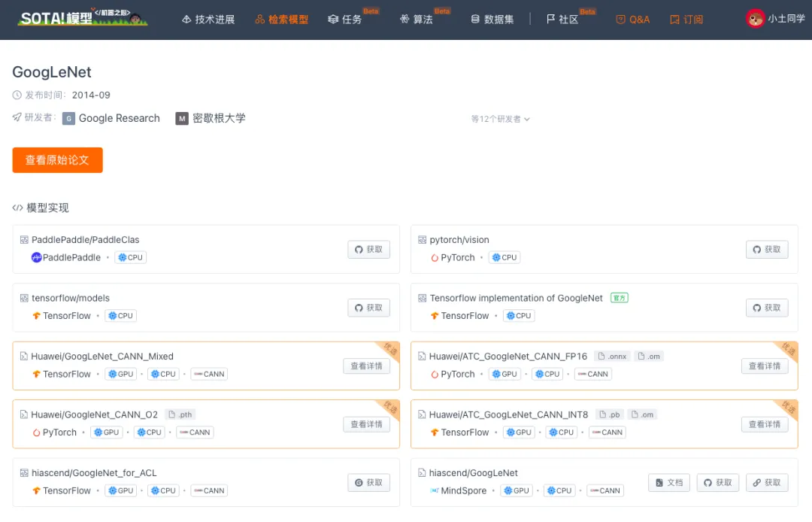Image resolution: width=812 pixels, height=522 pixels.
Task: Expand the 等12个研发者 developer list
Action: pyautogui.click(x=500, y=119)
